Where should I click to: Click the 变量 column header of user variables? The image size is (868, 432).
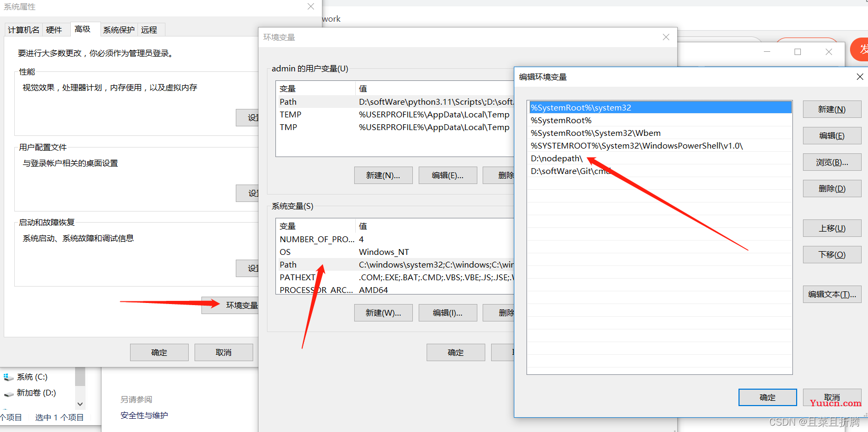[316, 88]
